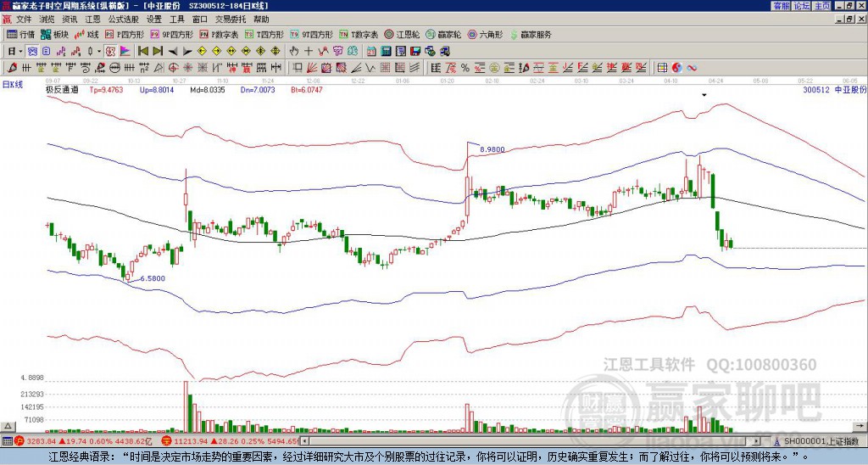The image size is (868, 465).
Task: Click horizontal scrollbar left arrow
Action: point(305,441)
